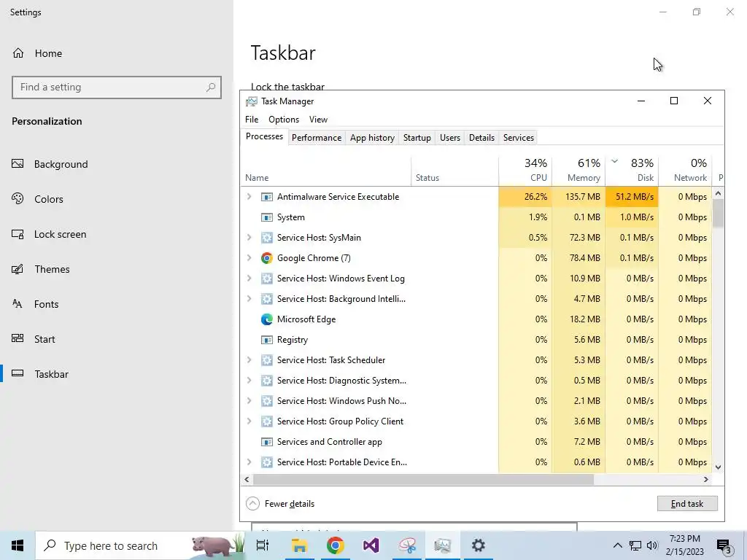Select Taskbar in Settings sidebar

[x=117, y=374]
